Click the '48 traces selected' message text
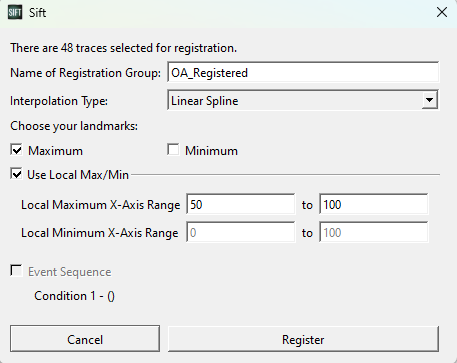 123,48
